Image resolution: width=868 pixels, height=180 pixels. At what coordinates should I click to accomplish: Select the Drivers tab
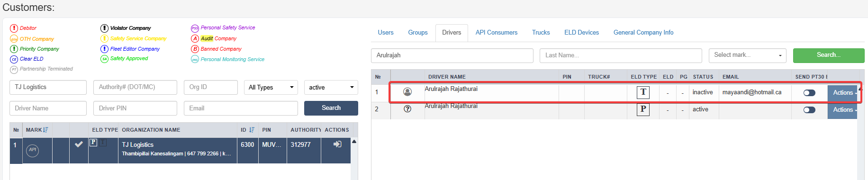[452, 33]
